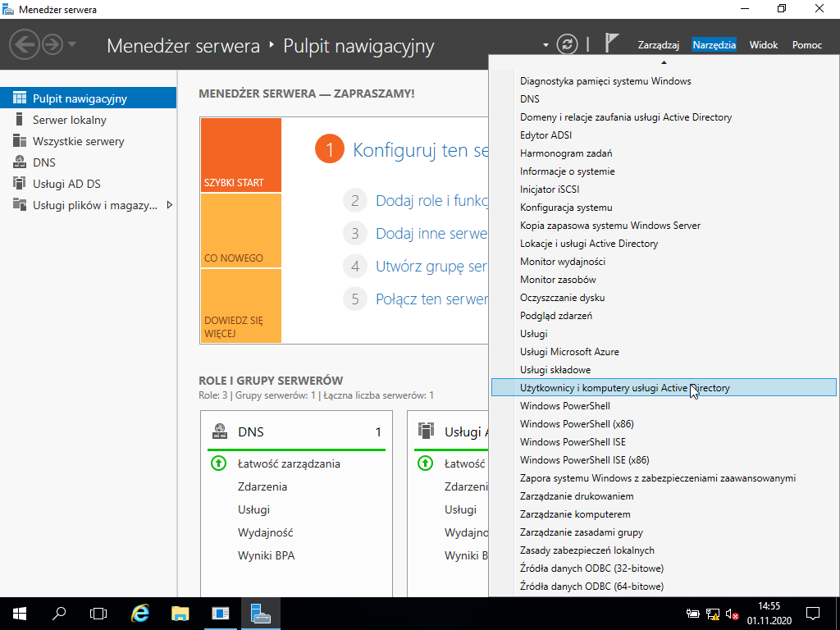This screenshot has width=840, height=630.
Task: Open action center notification icon
Action: click(x=813, y=614)
